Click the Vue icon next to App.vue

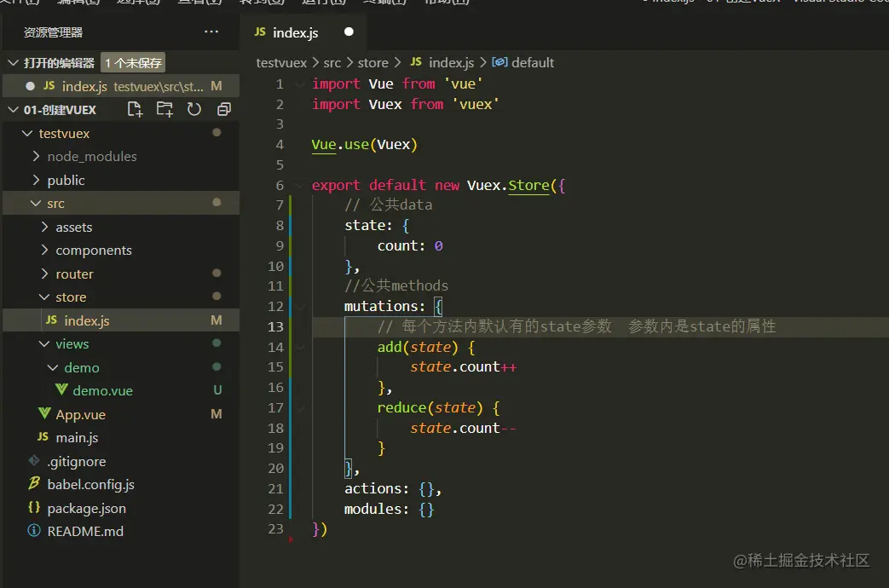tap(44, 413)
